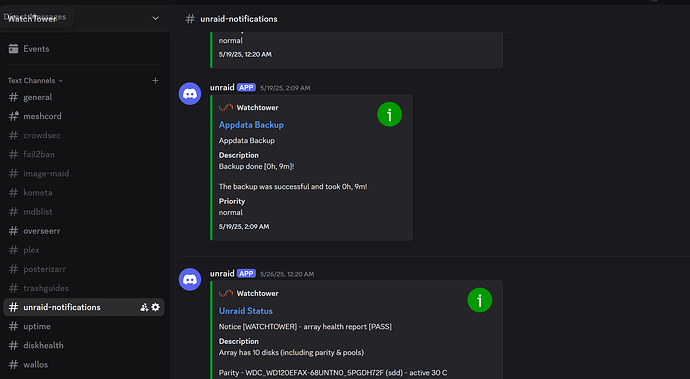Open unraid-notifications channel settings gear

tap(155, 307)
